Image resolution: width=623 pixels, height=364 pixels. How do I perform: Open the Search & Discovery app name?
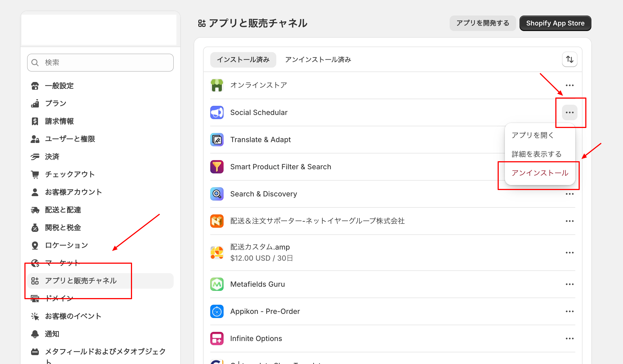coord(264,194)
